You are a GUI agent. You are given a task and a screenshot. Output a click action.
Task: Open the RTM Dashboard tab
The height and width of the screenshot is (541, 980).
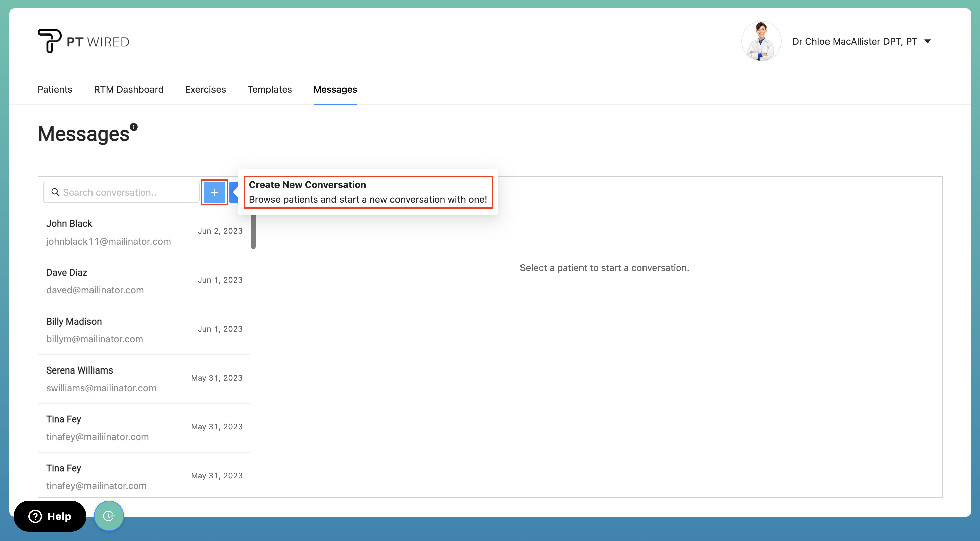[x=129, y=90]
